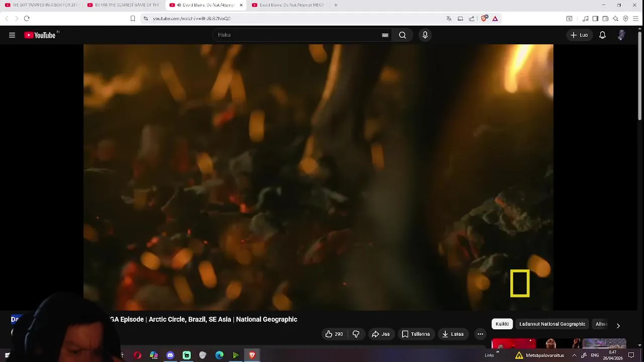Click the magnifier search button
Viewport: 644px width, 362px height.
(x=403, y=35)
